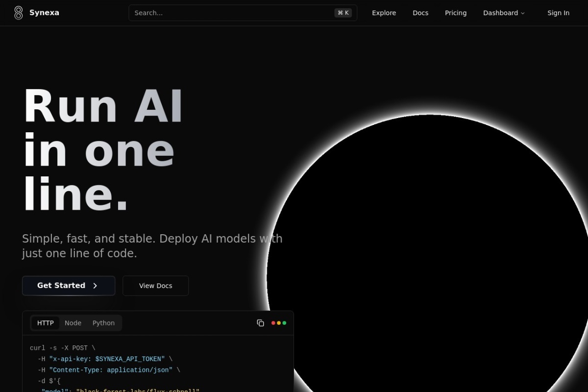
Task: Click the Docs navigation link
Action: pos(420,13)
